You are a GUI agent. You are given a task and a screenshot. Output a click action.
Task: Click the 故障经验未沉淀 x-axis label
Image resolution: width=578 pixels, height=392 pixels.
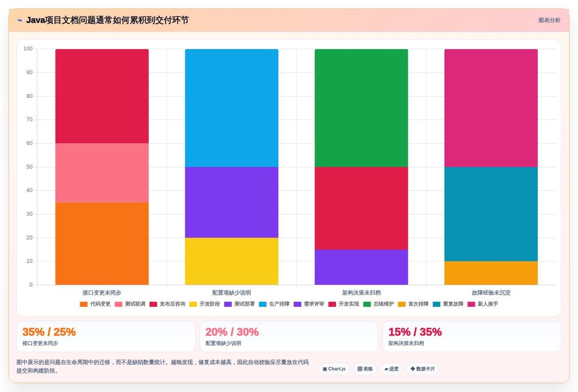tap(491, 293)
